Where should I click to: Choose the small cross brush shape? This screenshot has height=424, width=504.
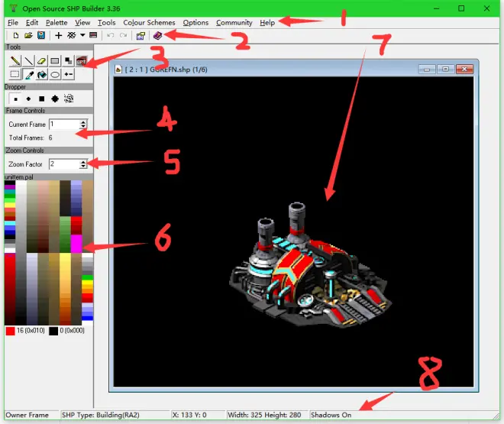pos(28,99)
